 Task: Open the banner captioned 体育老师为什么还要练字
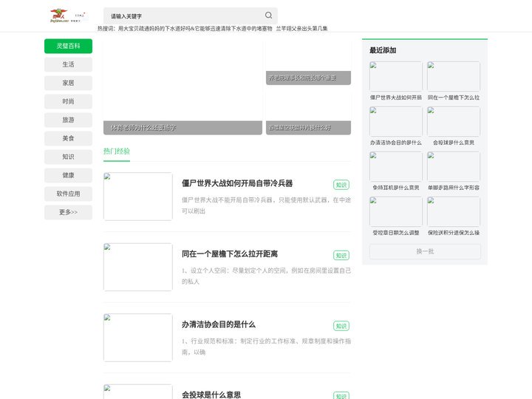(x=183, y=87)
